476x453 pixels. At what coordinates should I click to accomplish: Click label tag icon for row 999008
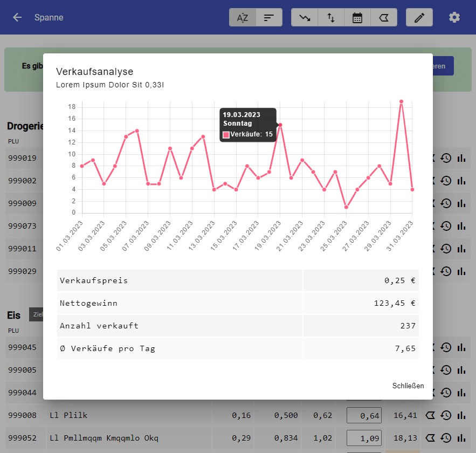(430, 415)
